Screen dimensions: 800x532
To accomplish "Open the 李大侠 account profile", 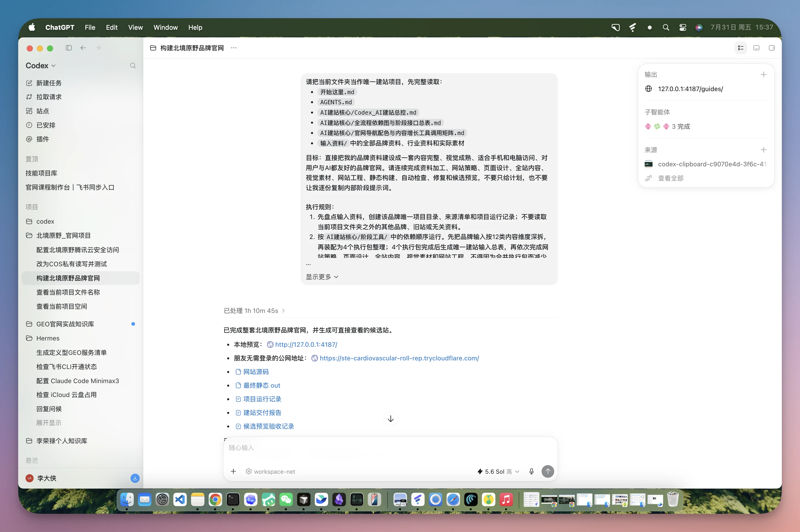I will (41, 478).
